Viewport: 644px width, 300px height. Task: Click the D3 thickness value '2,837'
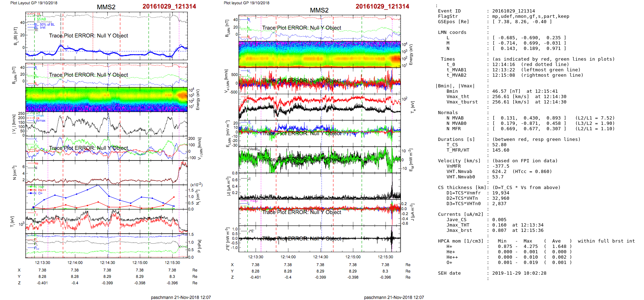click(x=499, y=204)
